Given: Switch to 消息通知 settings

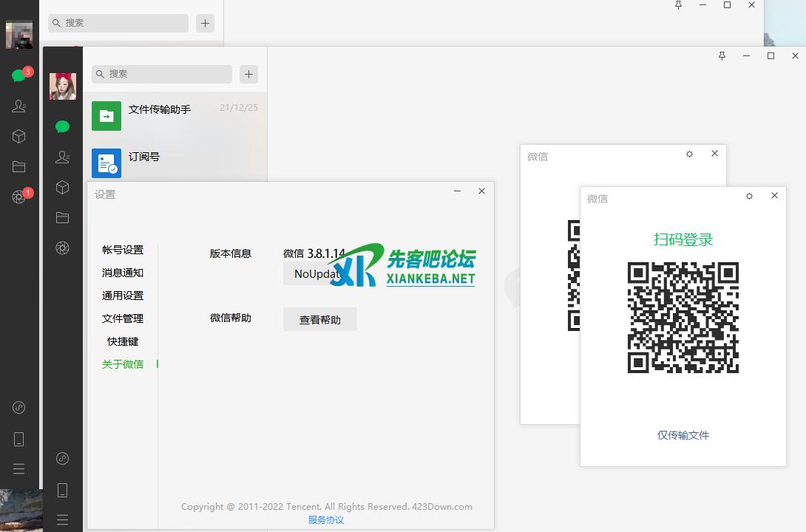Looking at the screenshot, I should pos(123,273).
